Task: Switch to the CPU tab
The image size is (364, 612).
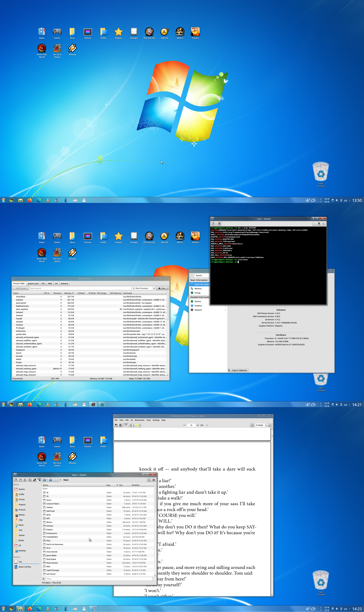Action: tap(43, 283)
